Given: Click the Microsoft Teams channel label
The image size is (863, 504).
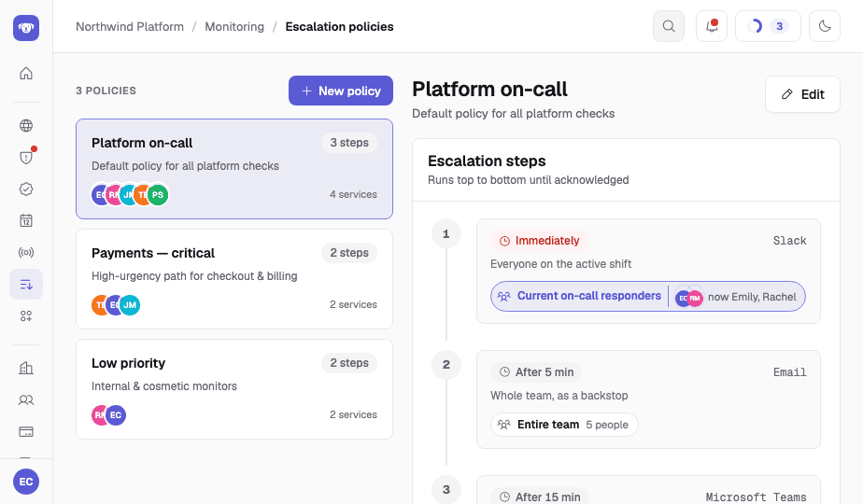Looking at the screenshot, I should 757,497.
